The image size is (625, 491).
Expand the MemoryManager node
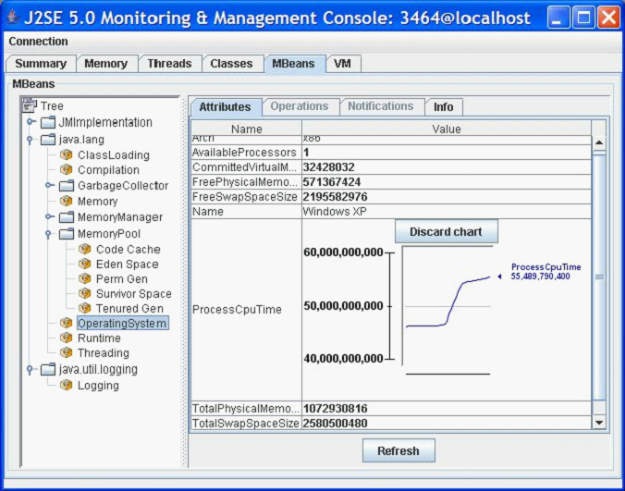pos(49,217)
